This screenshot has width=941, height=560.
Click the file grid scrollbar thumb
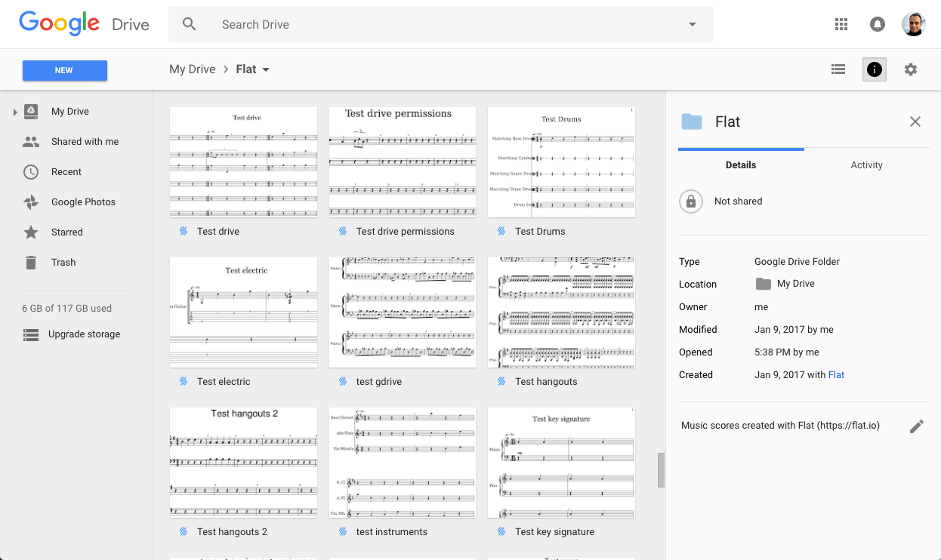pyautogui.click(x=662, y=470)
